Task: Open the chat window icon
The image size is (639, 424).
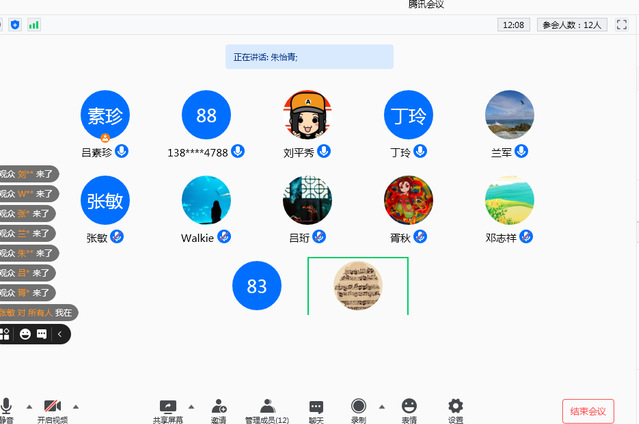Action: click(x=316, y=405)
